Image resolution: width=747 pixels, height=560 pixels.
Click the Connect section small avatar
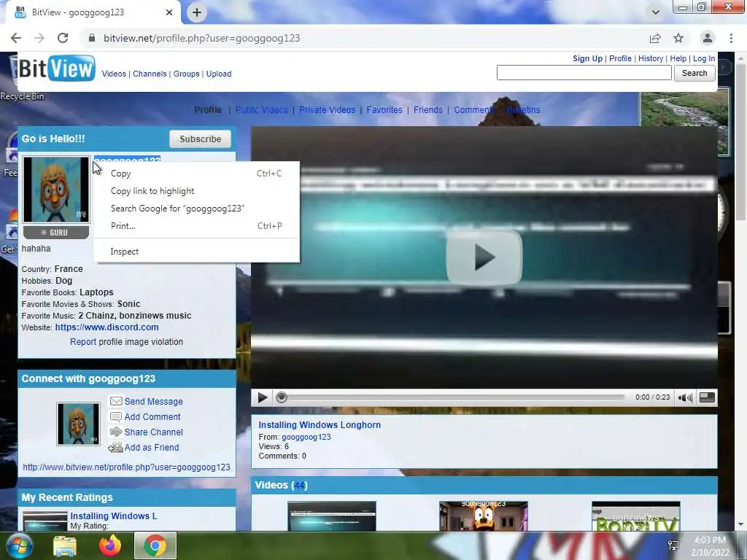coord(78,424)
